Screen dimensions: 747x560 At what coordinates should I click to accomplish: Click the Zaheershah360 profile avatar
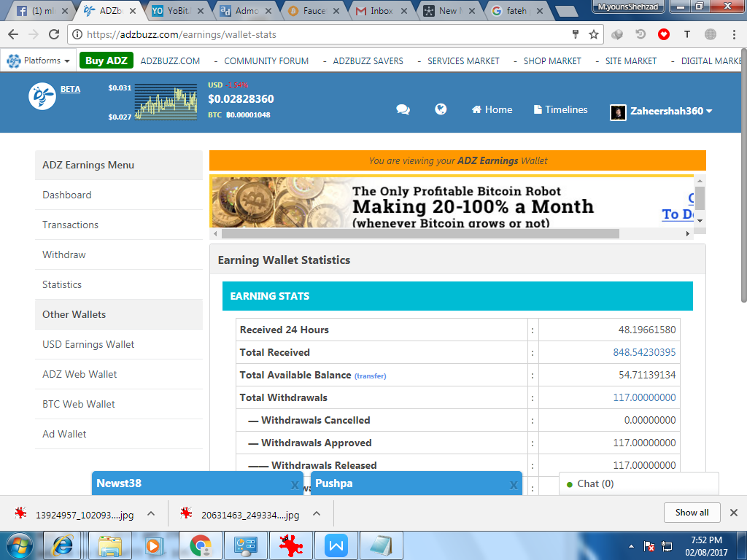[x=618, y=112]
